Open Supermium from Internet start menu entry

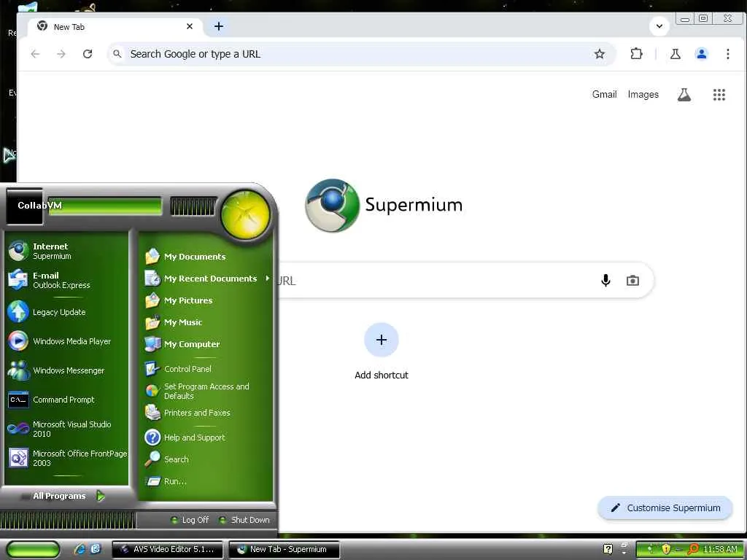(66, 251)
